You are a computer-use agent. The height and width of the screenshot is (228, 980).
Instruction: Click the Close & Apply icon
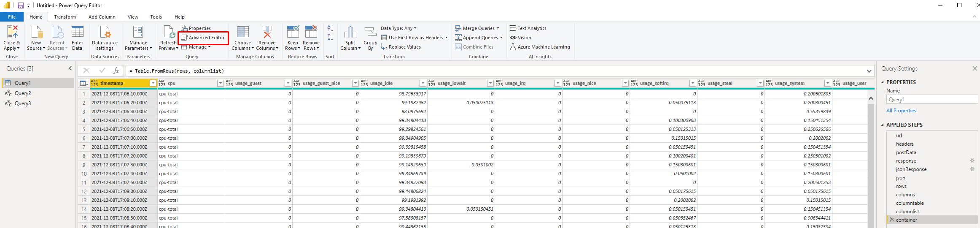(12, 32)
